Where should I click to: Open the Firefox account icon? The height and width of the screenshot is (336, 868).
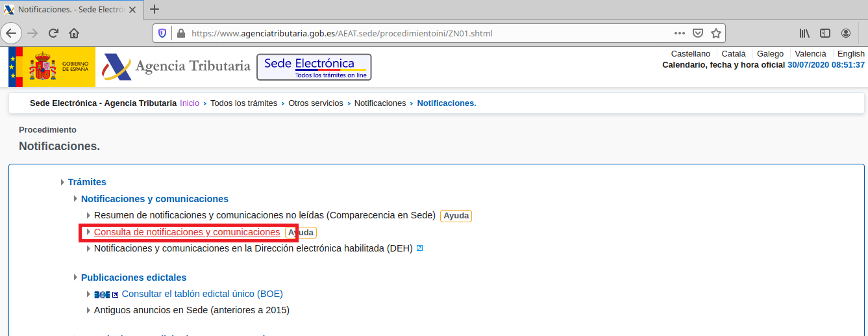[x=846, y=33]
